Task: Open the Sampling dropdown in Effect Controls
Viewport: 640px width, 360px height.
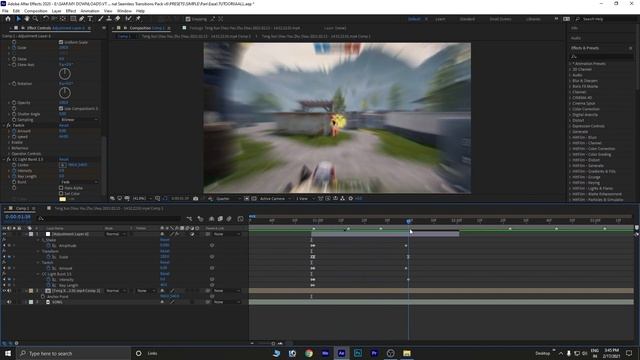Action: (x=79, y=120)
